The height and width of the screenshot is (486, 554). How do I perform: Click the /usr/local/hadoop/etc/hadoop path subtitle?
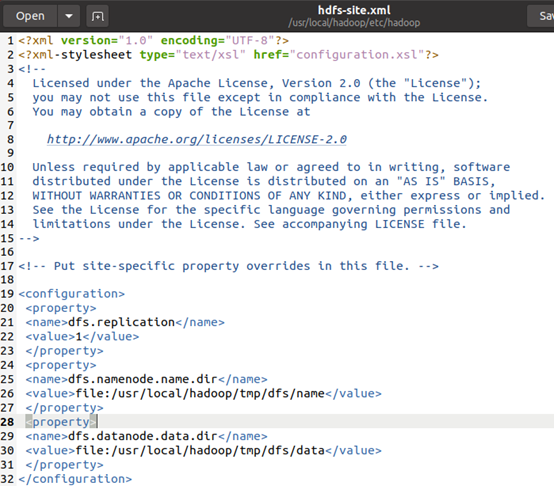tap(354, 23)
